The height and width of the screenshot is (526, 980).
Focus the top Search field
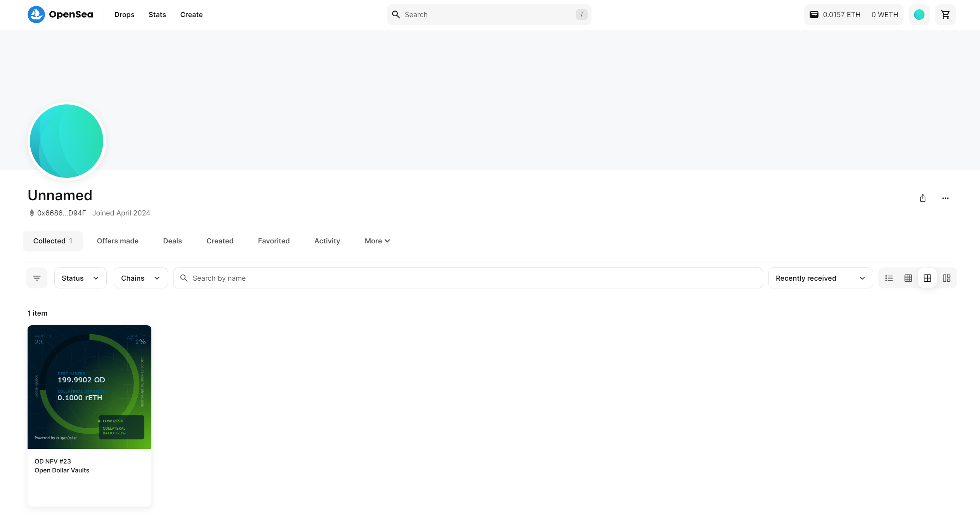coord(489,15)
